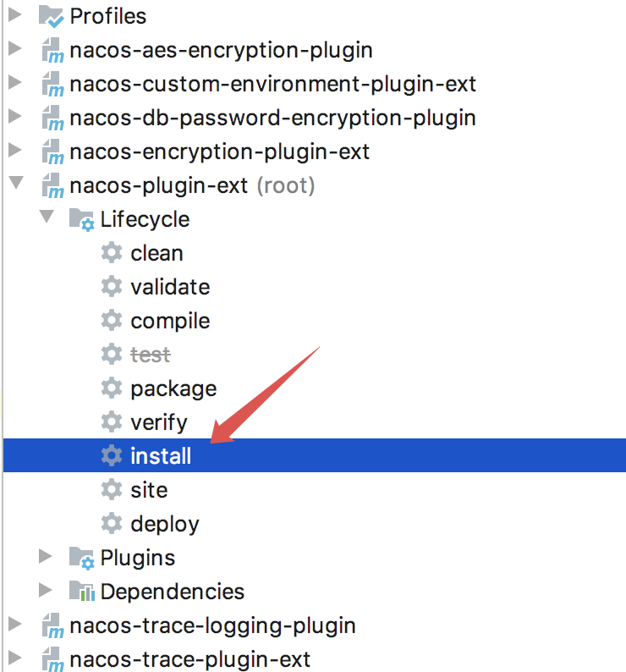
Task: Expand the Dependencies node
Action: [x=45, y=591]
